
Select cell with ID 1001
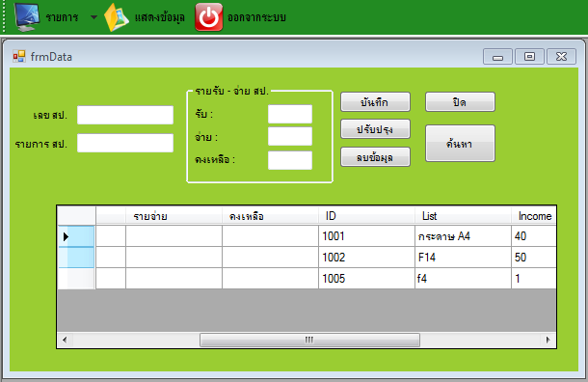[x=366, y=236]
